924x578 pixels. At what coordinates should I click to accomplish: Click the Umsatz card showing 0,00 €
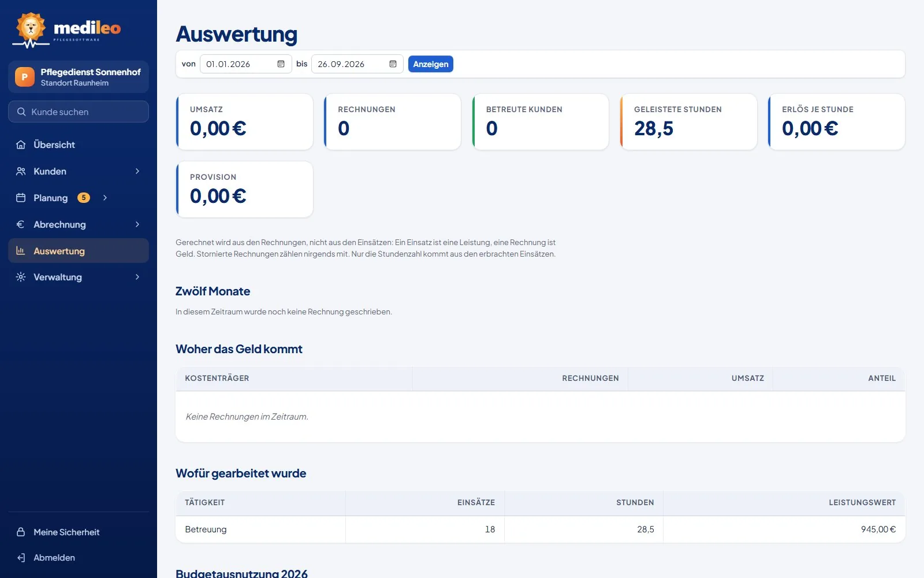[x=244, y=122]
